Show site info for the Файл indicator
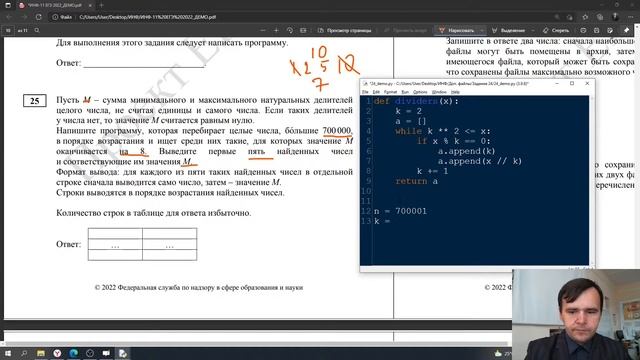This screenshot has width=640, height=360. [62, 17]
